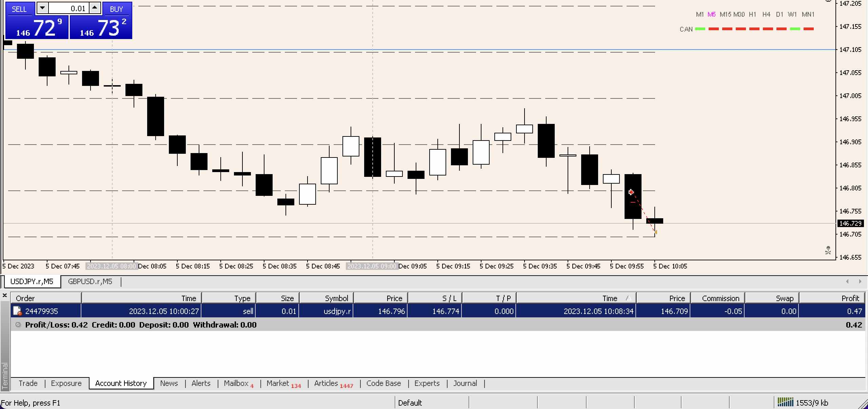Click the Profit/Loss summary circle icon
Viewport: 868px width, 409px height.
18,324
